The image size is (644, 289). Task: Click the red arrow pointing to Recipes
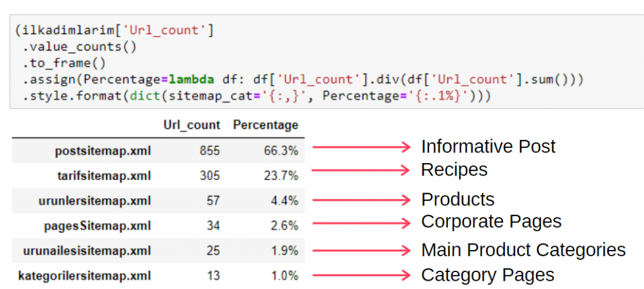pyautogui.click(x=362, y=170)
